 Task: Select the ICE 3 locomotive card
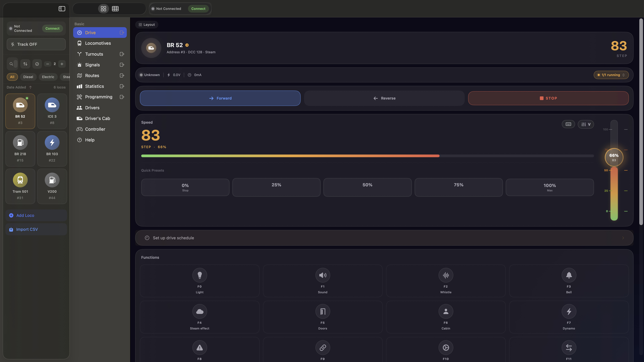pos(52,111)
